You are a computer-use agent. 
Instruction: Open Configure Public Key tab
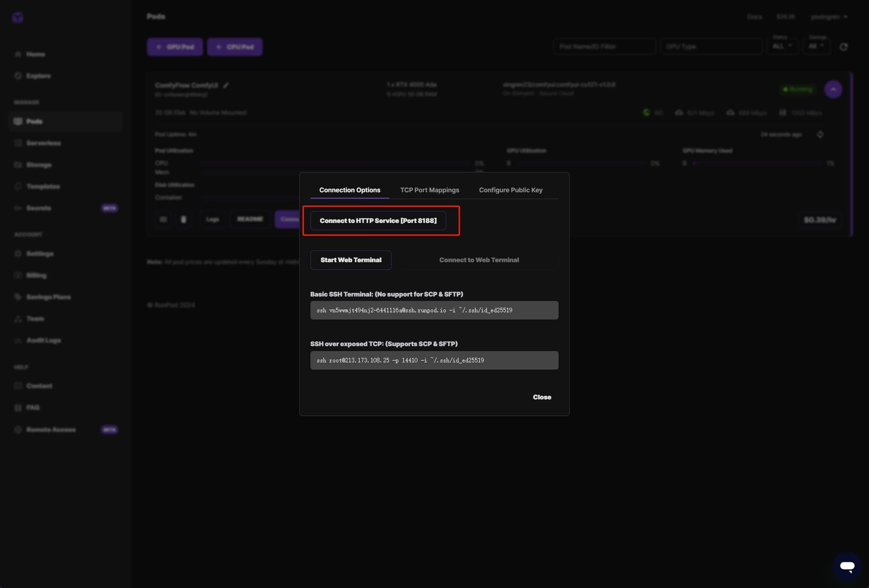(510, 190)
